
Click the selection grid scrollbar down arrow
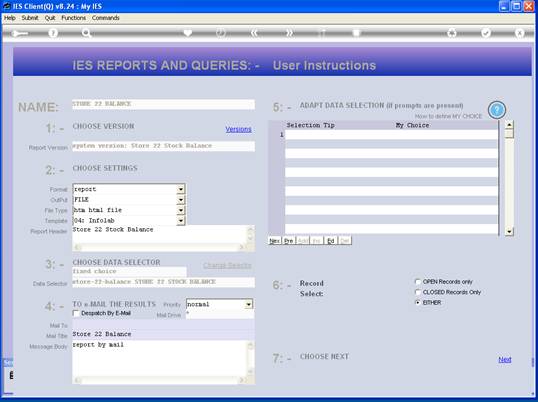pyautogui.click(x=509, y=232)
